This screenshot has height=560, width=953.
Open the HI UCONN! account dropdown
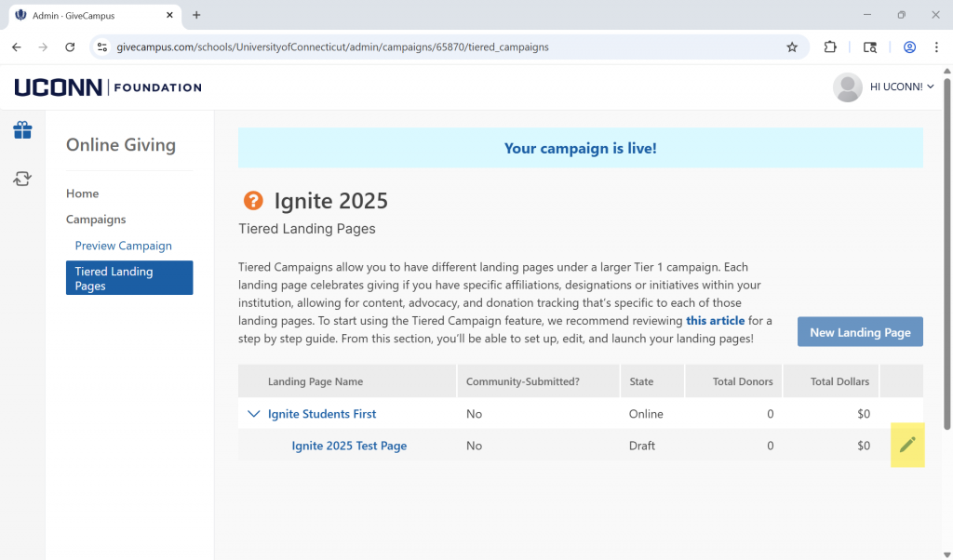(x=901, y=87)
